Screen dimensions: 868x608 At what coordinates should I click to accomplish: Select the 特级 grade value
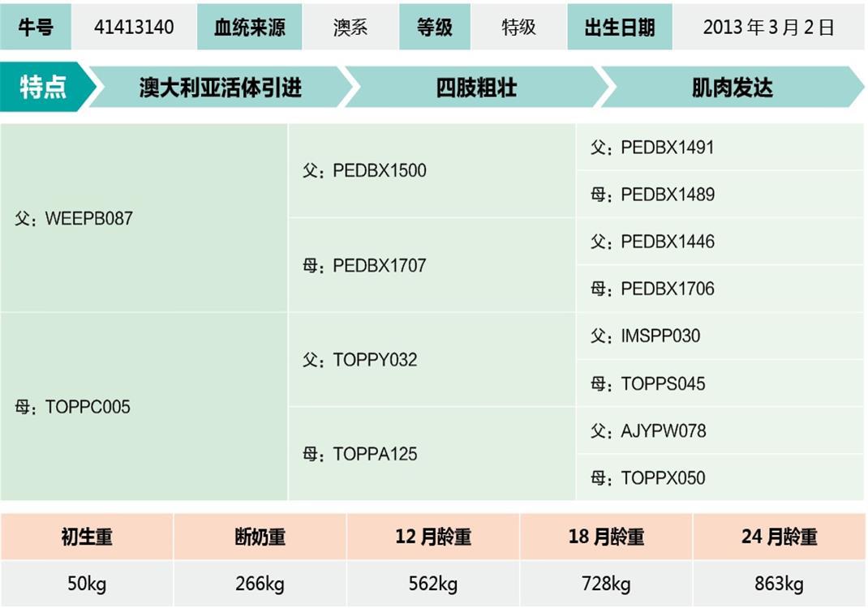pos(518,27)
